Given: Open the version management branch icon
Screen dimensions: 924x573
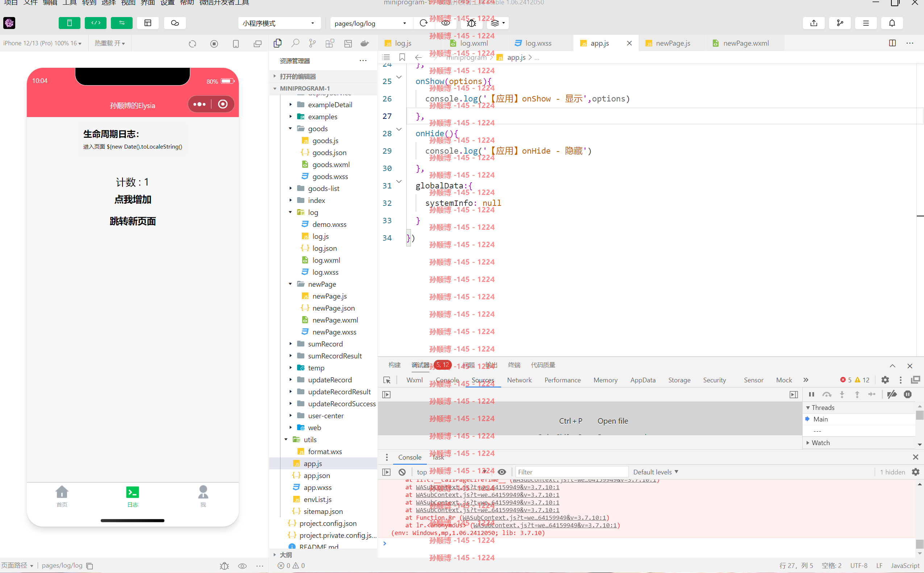Looking at the screenshot, I should [x=840, y=23].
